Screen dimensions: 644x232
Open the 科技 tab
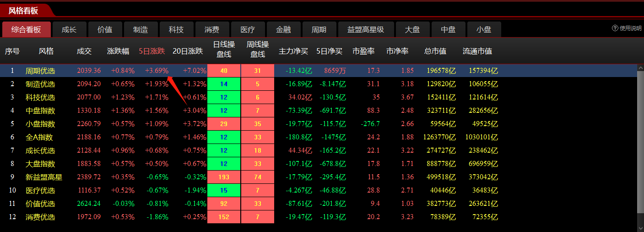pyautogui.click(x=176, y=30)
